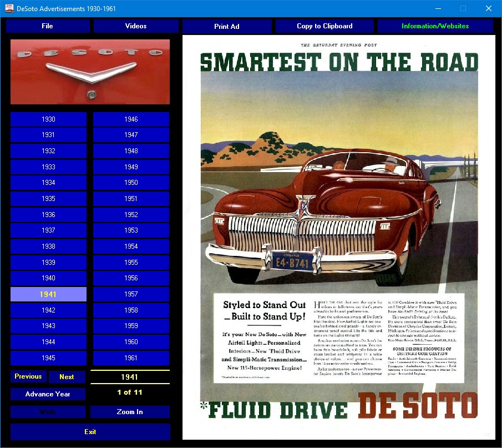Select the 1950 year button
This screenshot has width=502, height=448.
(131, 183)
